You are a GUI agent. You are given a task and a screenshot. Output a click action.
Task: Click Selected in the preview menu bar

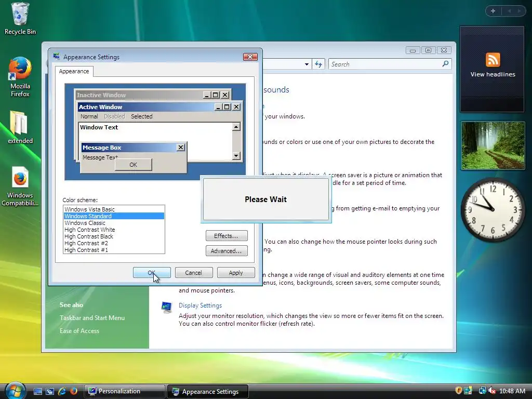click(x=142, y=116)
